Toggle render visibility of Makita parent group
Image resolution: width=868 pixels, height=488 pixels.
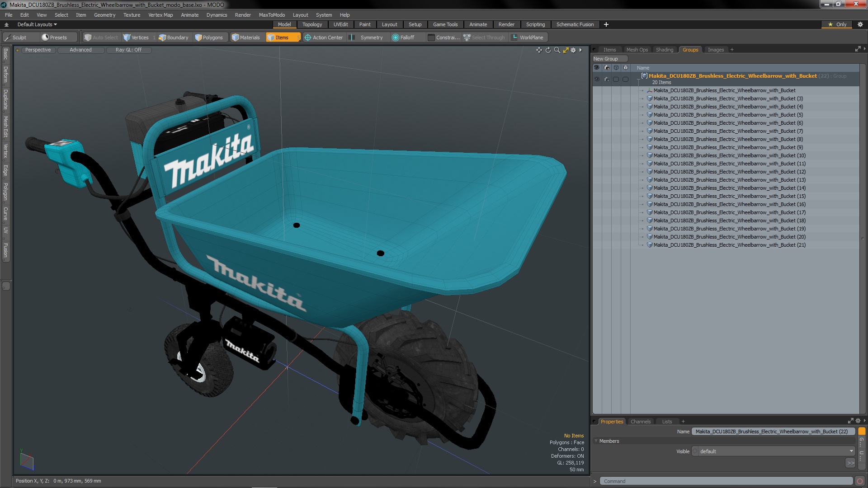[x=606, y=79]
